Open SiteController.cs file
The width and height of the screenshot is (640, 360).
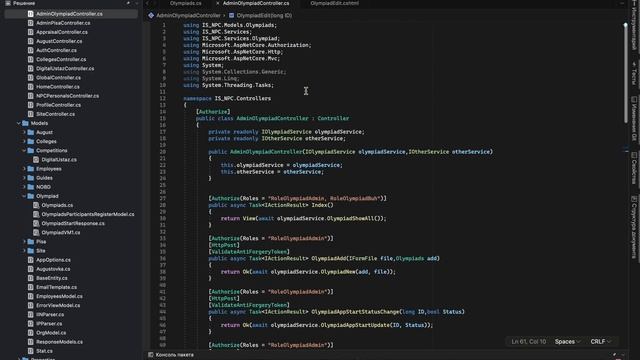[x=55, y=114]
